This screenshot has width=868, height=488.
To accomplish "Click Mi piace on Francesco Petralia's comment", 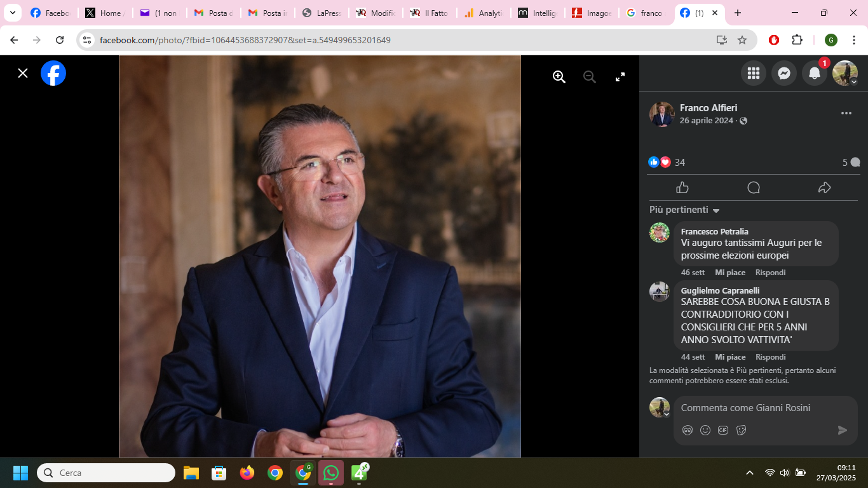I will coord(730,273).
